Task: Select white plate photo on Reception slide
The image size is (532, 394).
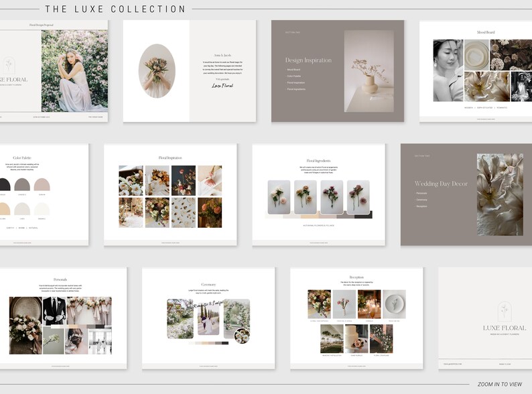Action: [394, 304]
